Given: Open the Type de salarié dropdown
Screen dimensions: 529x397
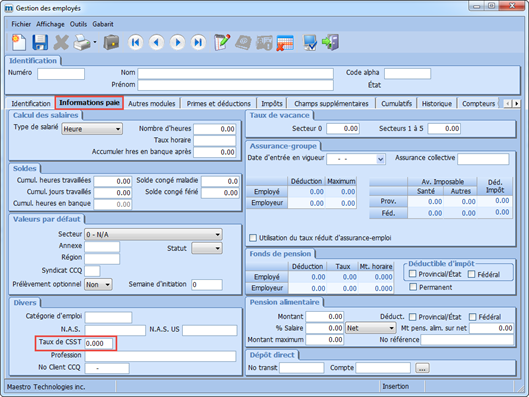Looking at the screenshot, I should [92, 129].
